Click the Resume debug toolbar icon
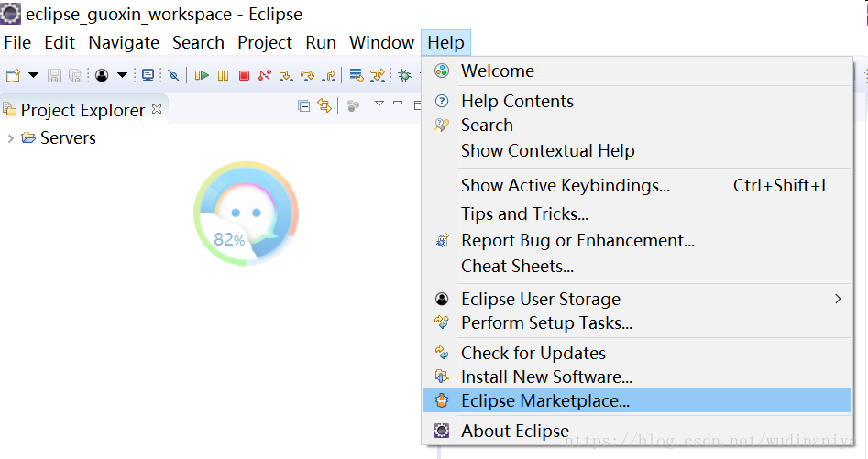The height and width of the screenshot is (459, 868). [x=202, y=75]
